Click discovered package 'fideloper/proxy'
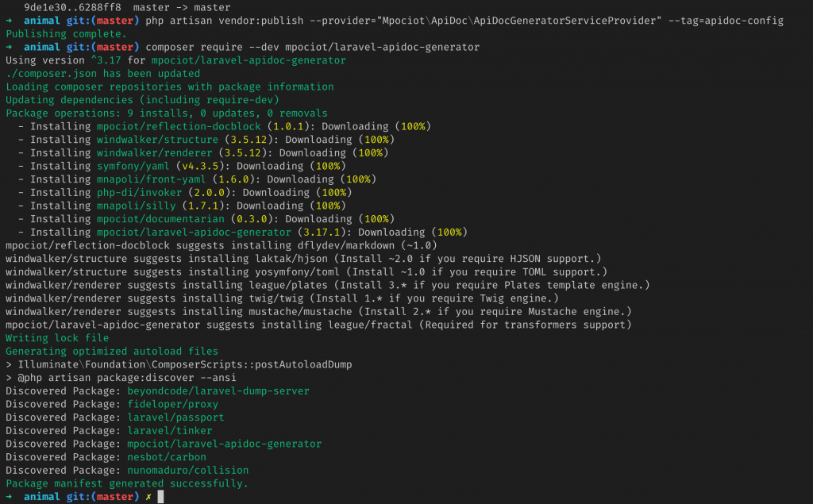813x504 pixels. click(172, 404)
